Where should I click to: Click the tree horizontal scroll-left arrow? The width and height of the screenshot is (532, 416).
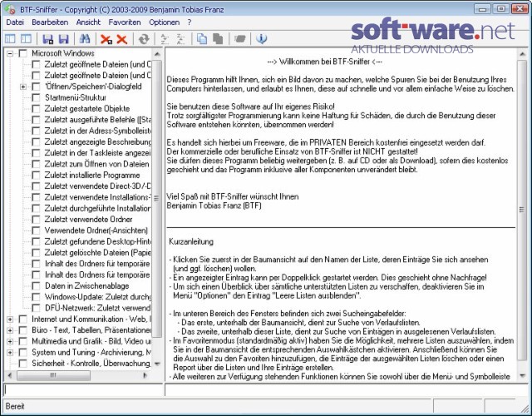[x=10, y=375]
